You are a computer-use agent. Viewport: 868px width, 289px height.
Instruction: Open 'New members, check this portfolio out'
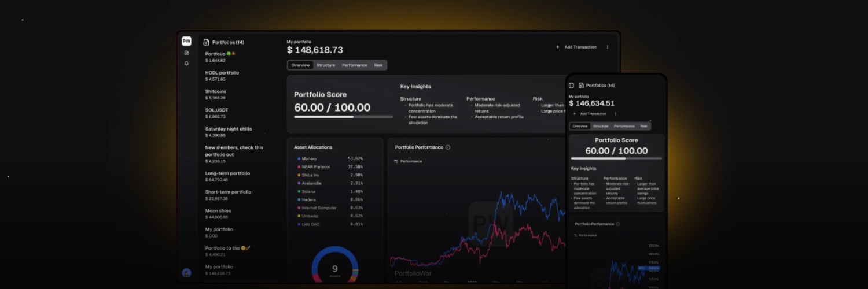point(234,154)
